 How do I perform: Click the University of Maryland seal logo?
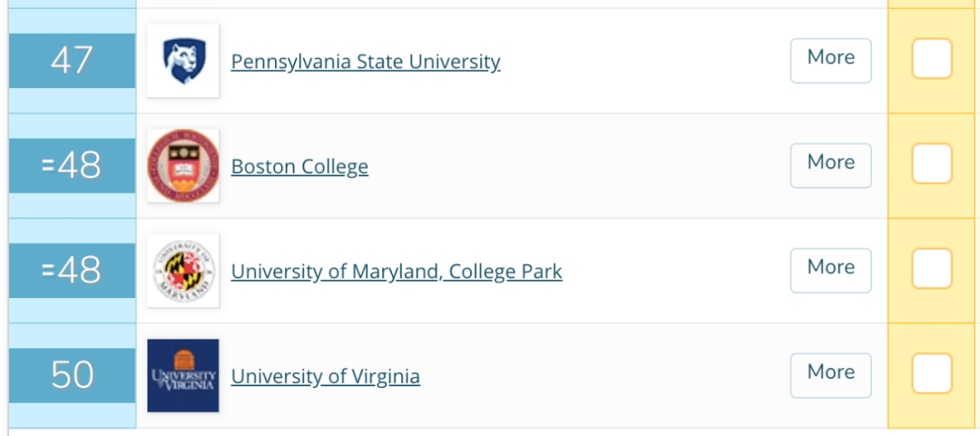click(183, 271)
